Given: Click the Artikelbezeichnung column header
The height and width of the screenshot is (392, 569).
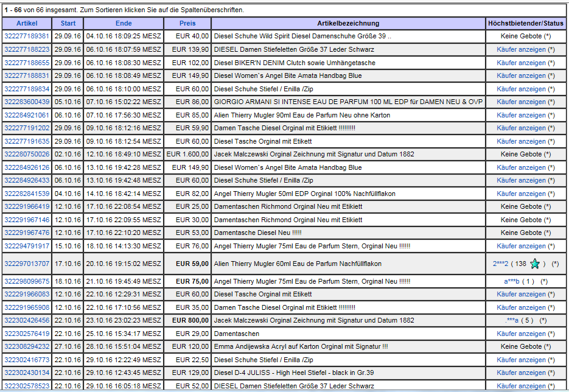Looking at the screenshot, I should point(348,23).
